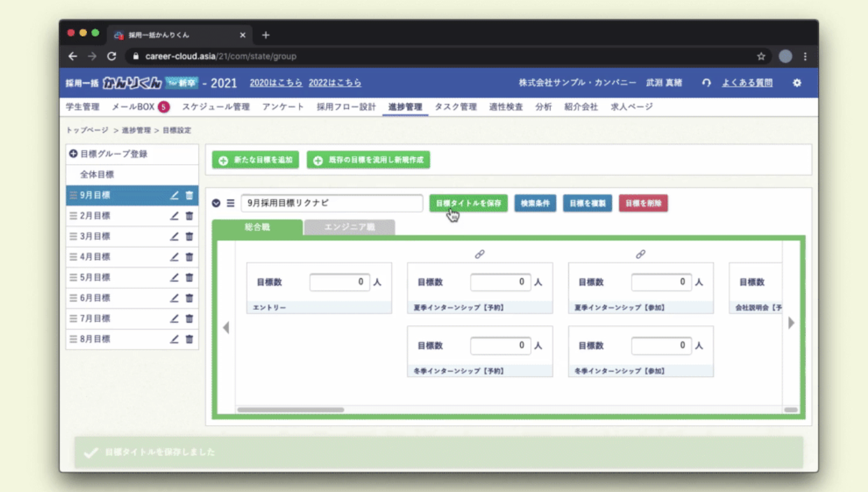Click 既存の目標を流用し新規作成 button

pos(368,160)
